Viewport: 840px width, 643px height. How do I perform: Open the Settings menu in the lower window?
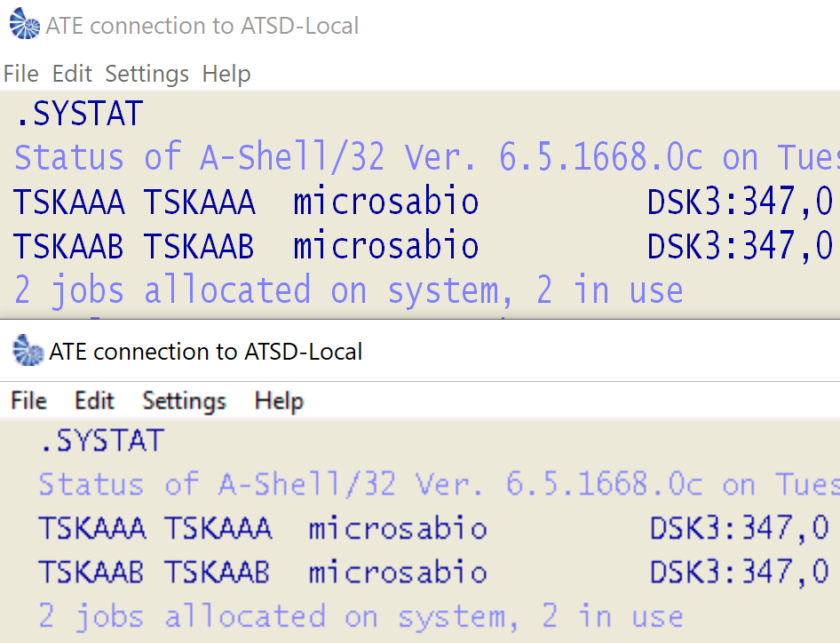point(184,401)
